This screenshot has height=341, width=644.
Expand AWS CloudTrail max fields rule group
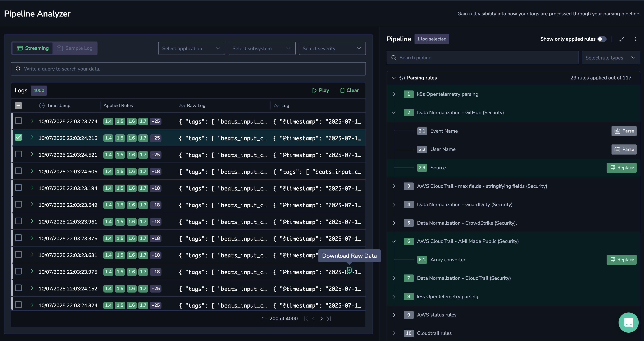394,186
